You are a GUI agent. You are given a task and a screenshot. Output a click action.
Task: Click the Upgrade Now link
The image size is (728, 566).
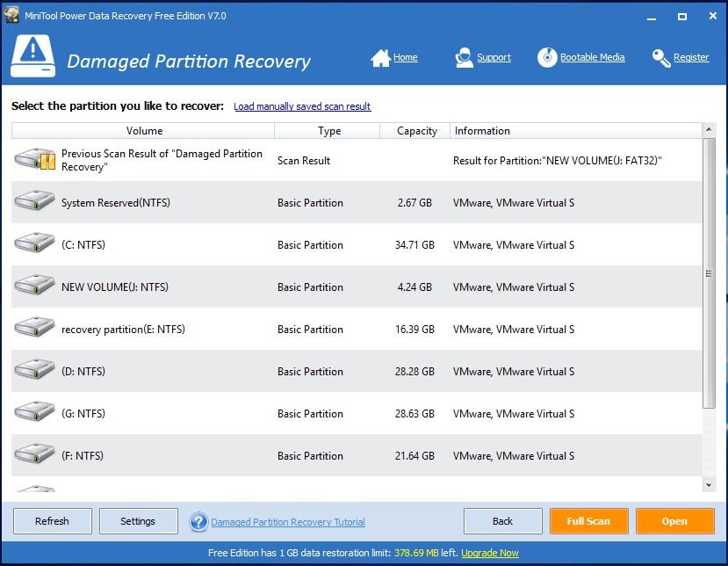click(x=490, y=553)
